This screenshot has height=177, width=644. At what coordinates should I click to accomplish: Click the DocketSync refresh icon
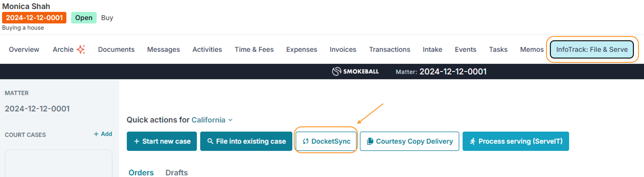tap(306, 141)
